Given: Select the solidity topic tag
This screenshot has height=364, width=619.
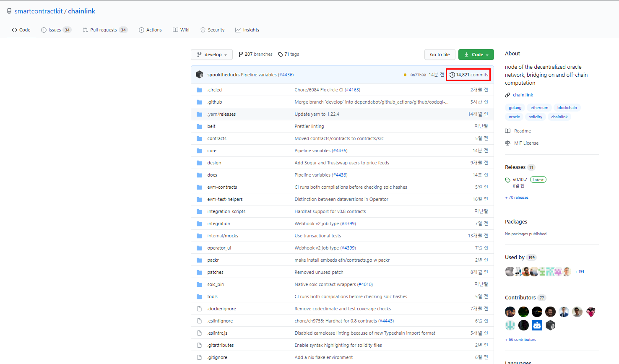Looking at the screenshot, I should [536, 117].
